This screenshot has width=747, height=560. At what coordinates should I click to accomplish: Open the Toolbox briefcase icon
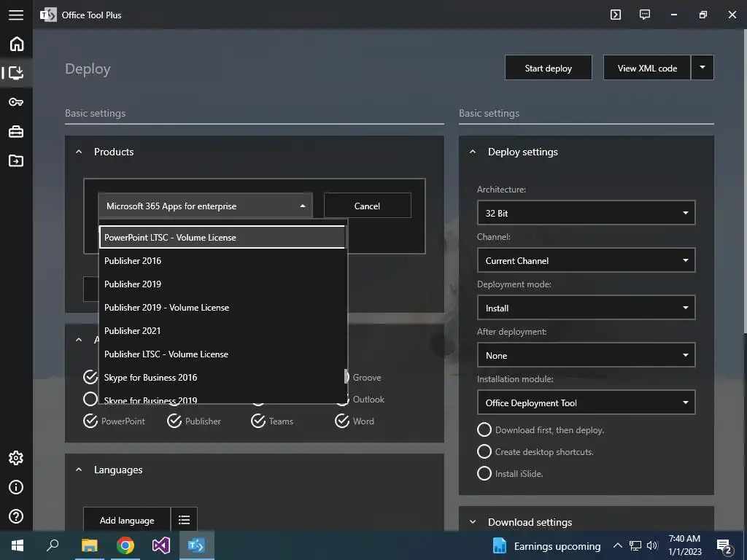coord(16,131)
